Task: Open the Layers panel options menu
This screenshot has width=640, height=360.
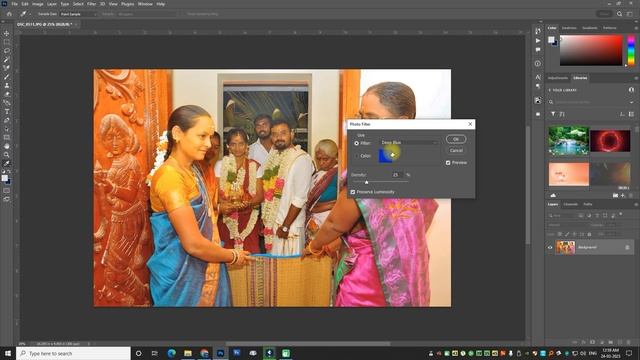Action: coord(636,204)
